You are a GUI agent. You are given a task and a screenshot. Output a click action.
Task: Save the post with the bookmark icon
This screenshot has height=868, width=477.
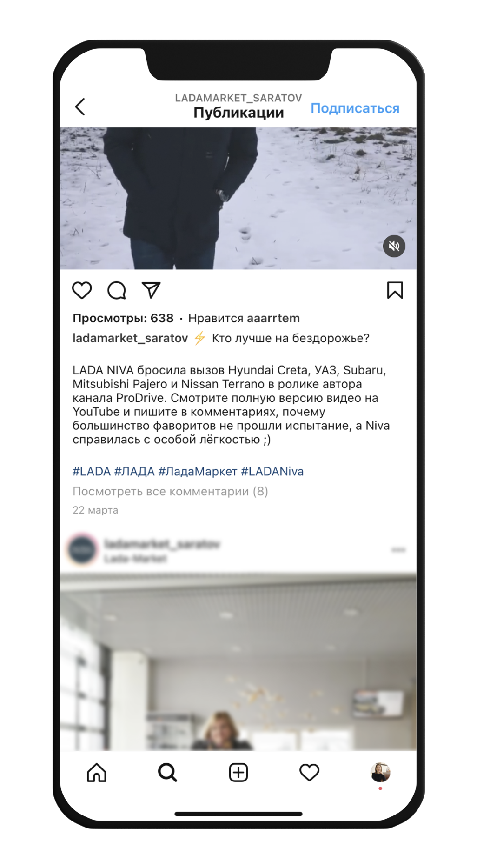[x=395, y=290]
